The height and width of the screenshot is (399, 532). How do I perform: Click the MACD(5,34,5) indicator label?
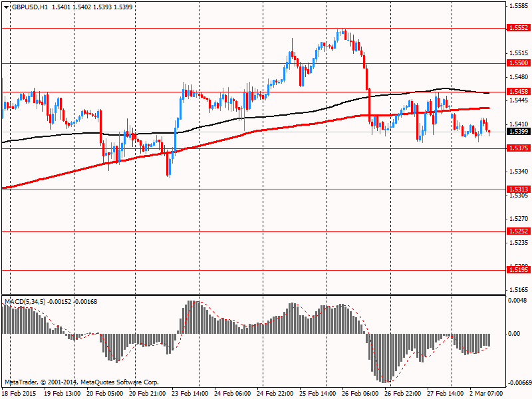pos(25,301)
